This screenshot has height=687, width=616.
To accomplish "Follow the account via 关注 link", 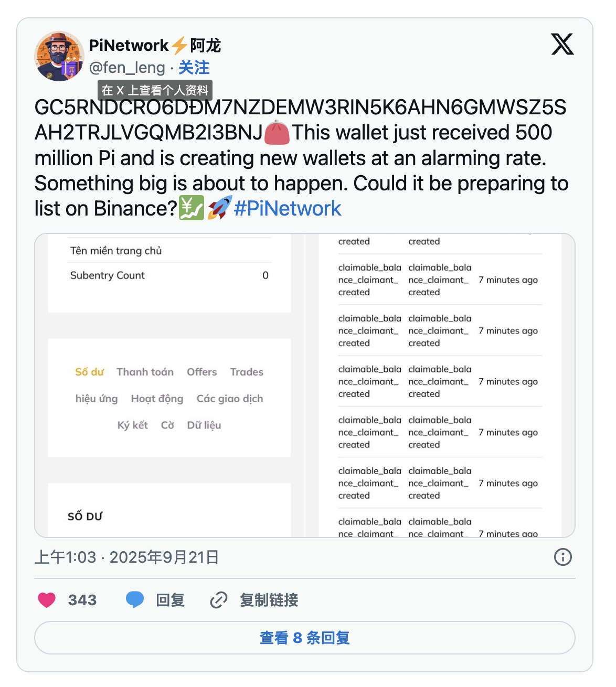I will [194, 68].
